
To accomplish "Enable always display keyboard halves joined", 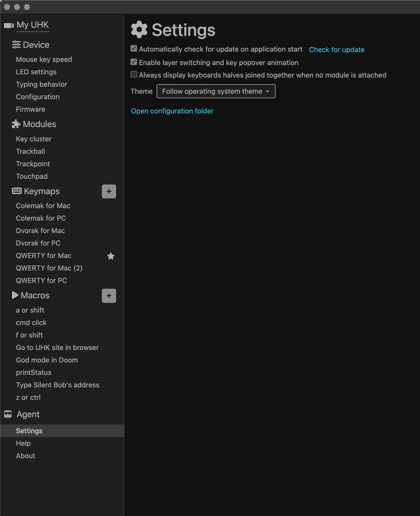I will tap(134, 75).
